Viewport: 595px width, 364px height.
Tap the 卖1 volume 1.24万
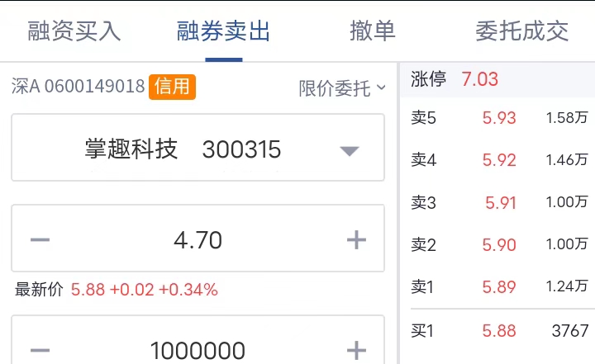coord(567,286)
